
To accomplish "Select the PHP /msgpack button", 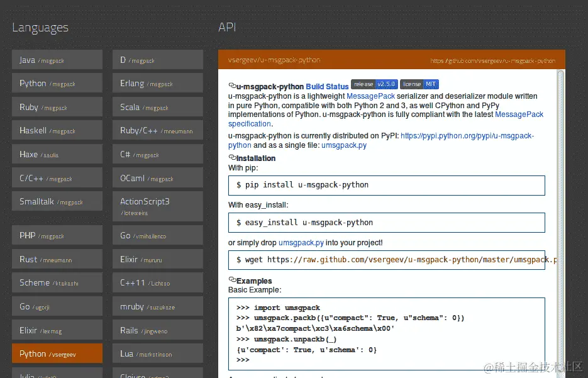I will click(57, 235).
